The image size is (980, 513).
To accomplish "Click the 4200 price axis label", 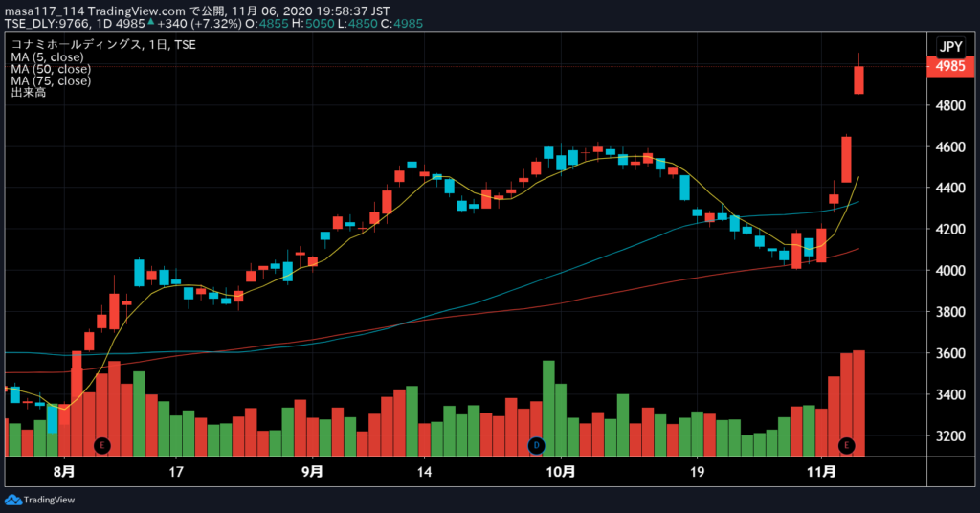I will click(950, 230).
